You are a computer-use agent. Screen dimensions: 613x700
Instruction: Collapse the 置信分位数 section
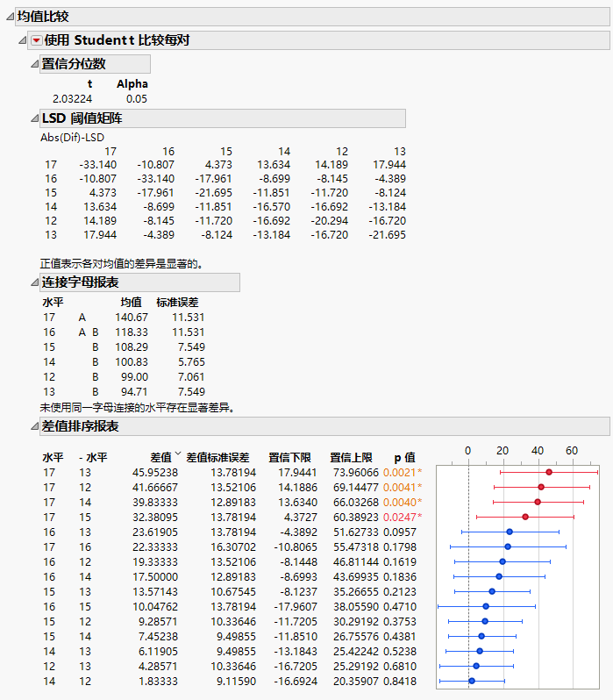coord(34,64)
